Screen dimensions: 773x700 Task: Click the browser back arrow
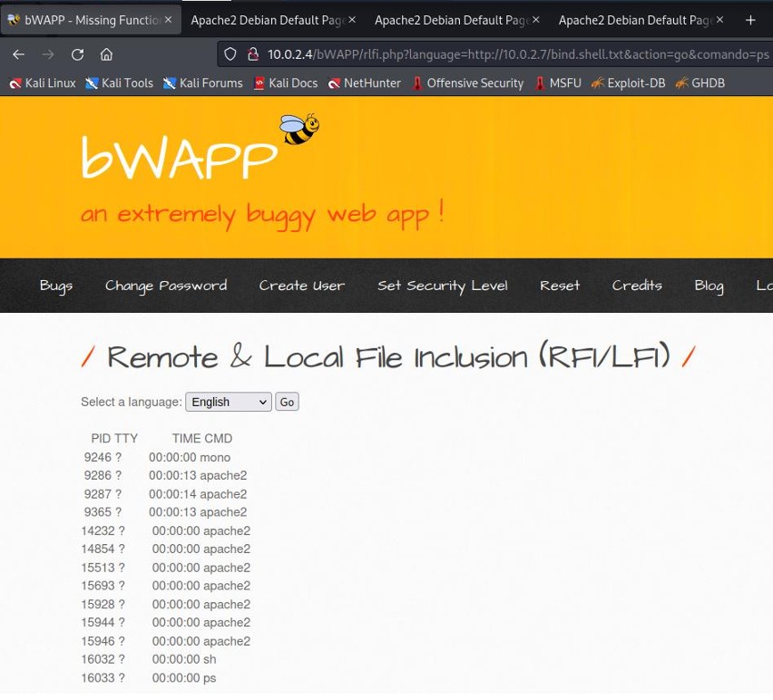(19, 54)
